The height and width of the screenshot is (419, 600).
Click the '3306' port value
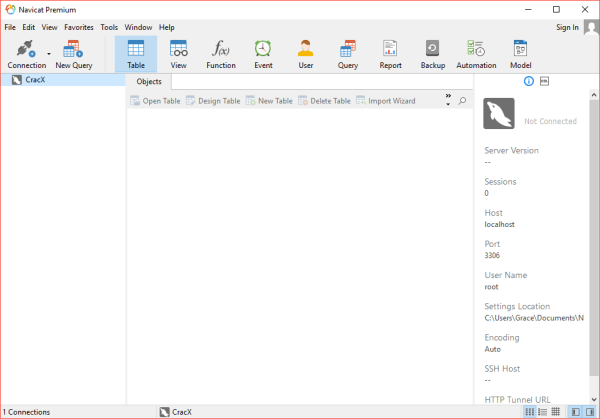[492, 255]
